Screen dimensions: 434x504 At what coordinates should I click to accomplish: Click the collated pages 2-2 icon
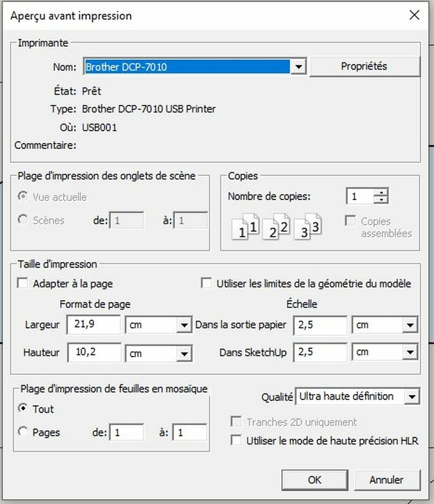(276, 226)
